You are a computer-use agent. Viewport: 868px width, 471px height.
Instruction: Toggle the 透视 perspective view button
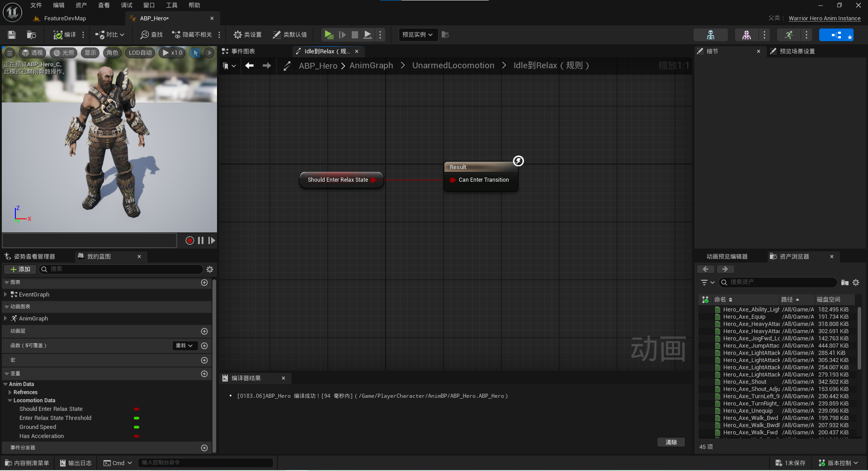click(32, 53)
